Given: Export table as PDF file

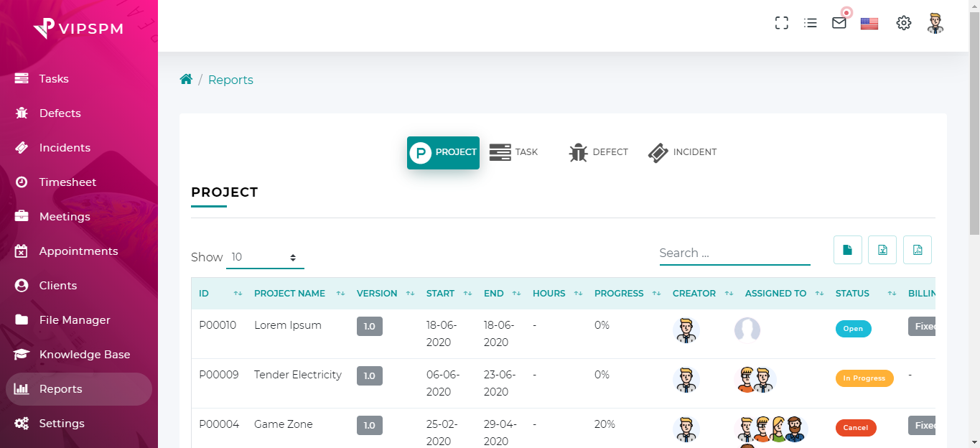Looking at the screenshot, I should pyautogui.click(x=918, y=250).
